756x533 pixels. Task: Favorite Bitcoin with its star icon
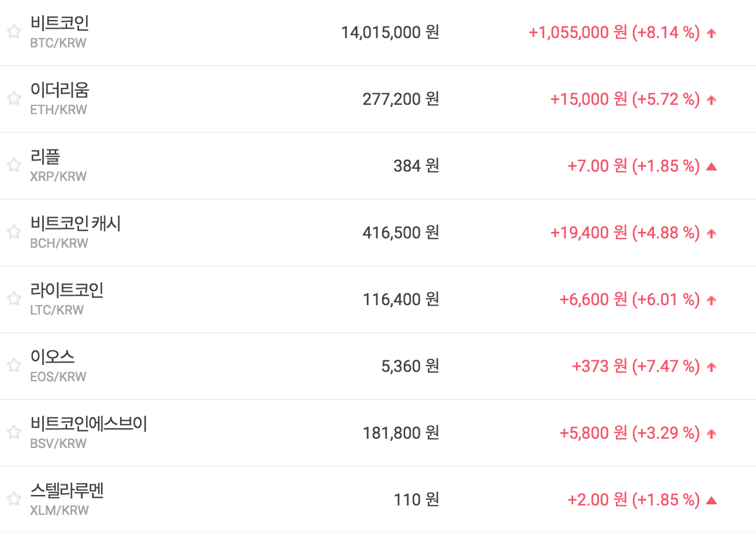coord(14,32)
